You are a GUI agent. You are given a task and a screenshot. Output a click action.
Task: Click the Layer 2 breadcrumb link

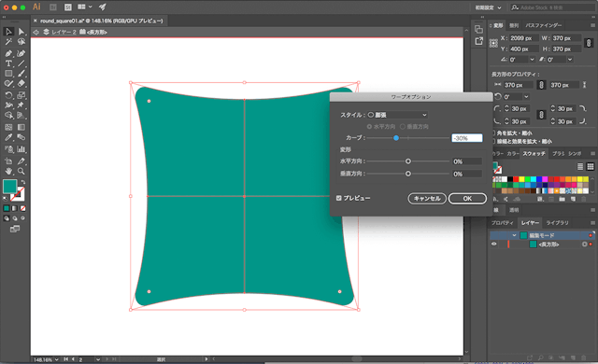point(64,32)
